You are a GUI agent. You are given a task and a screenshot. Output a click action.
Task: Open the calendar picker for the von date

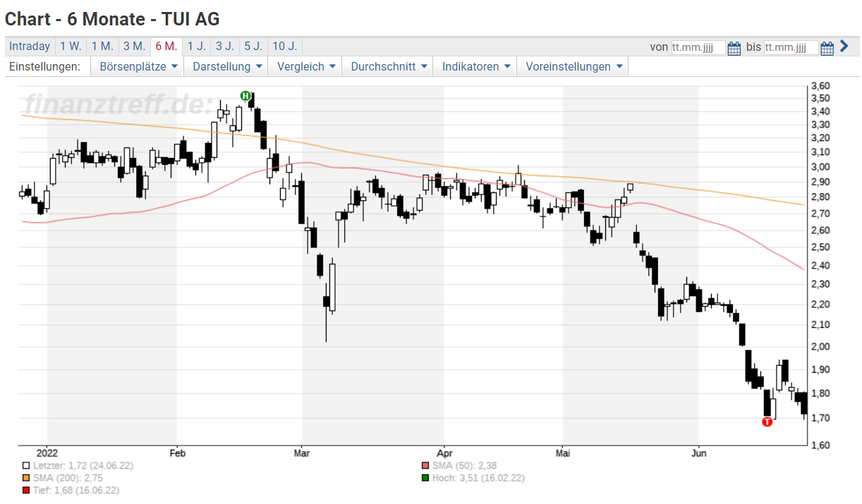734,48
